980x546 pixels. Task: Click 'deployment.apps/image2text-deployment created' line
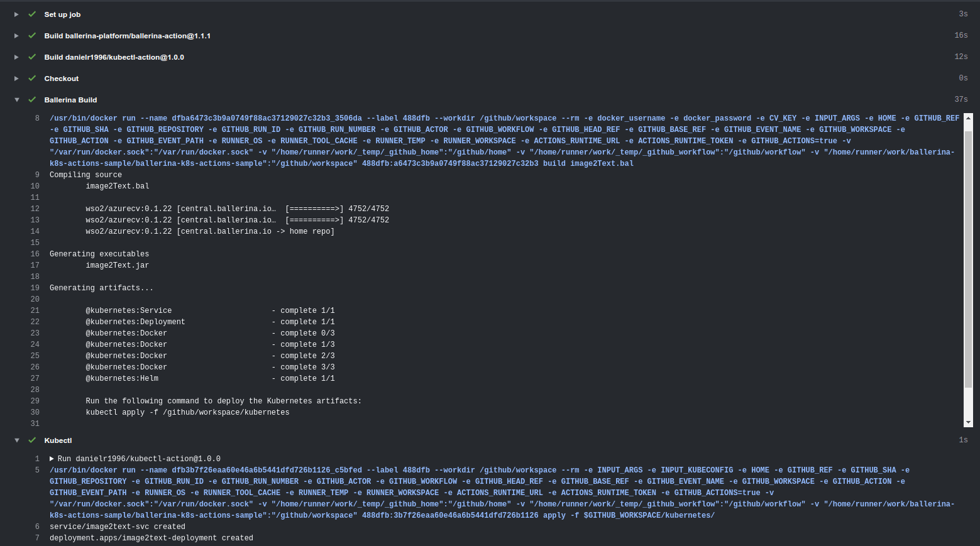tap(151, 538)
